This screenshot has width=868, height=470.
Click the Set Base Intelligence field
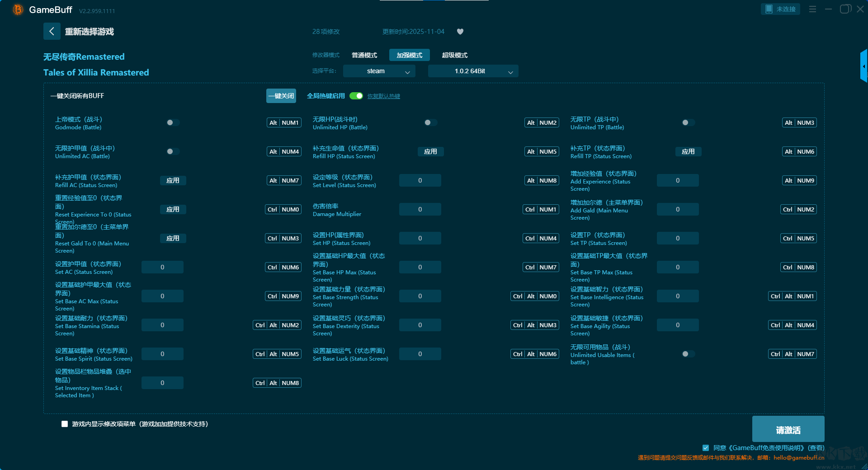[x=678, y=296]
